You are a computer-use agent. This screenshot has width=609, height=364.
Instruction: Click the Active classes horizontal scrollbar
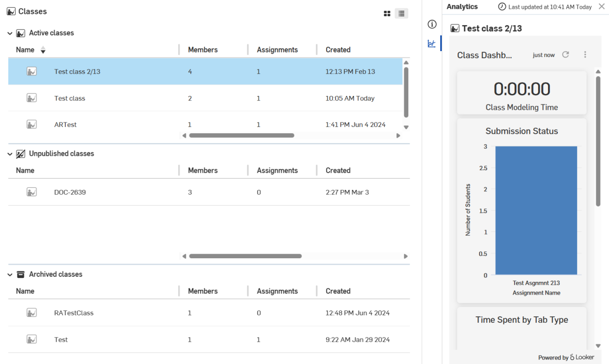click(242, 135)
